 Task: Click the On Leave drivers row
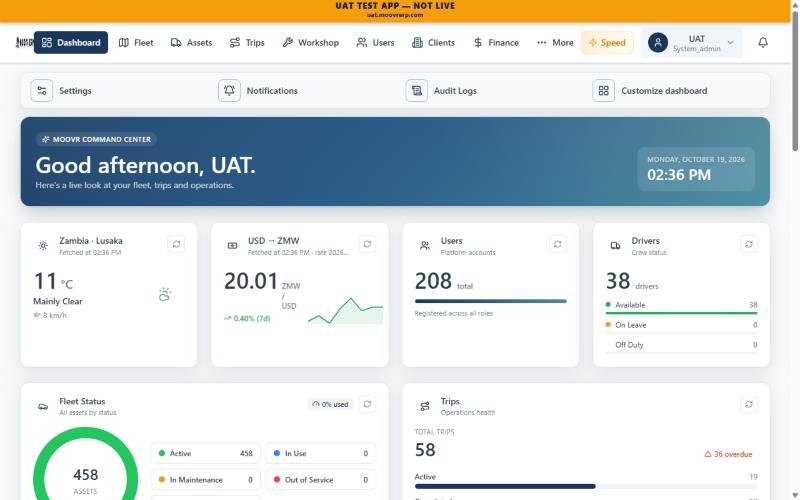[681, 325]
